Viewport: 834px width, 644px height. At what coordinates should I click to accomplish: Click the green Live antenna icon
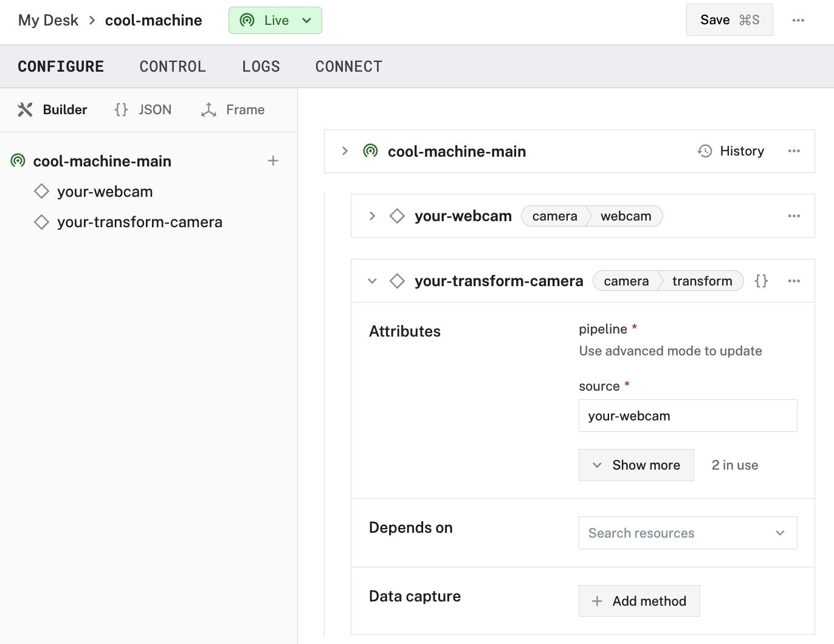pyautogui.click(x=246, y=20)
